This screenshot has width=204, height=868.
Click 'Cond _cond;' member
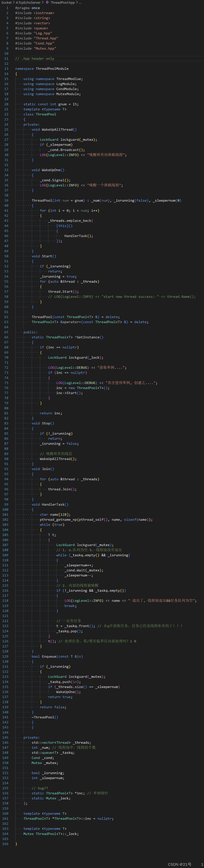coord(43,758)
